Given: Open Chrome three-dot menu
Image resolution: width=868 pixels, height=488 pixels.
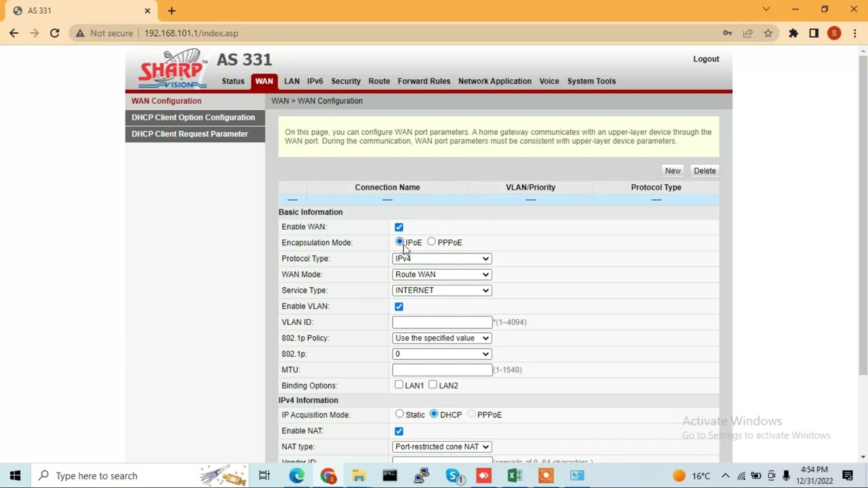Looking at the screenshot, I should [854, 33].
